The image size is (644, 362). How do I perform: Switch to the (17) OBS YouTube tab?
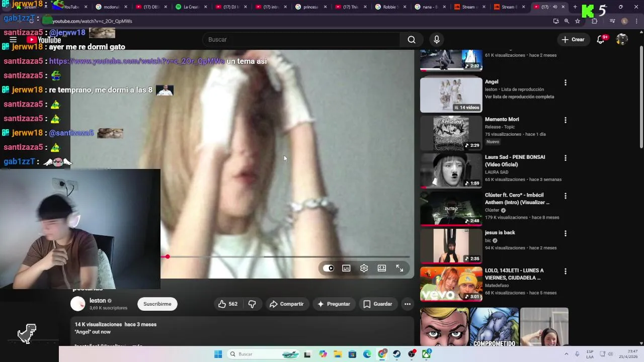(x=151, y=7)
